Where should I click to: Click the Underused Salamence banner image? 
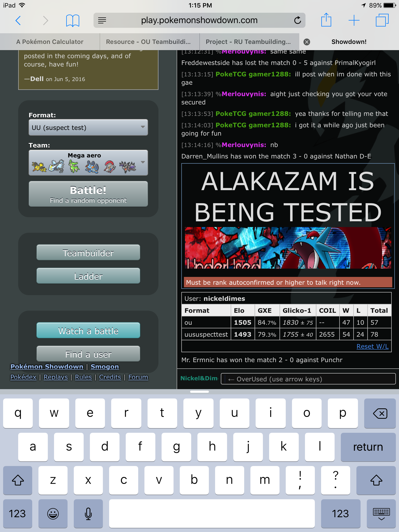coord(288,248)
